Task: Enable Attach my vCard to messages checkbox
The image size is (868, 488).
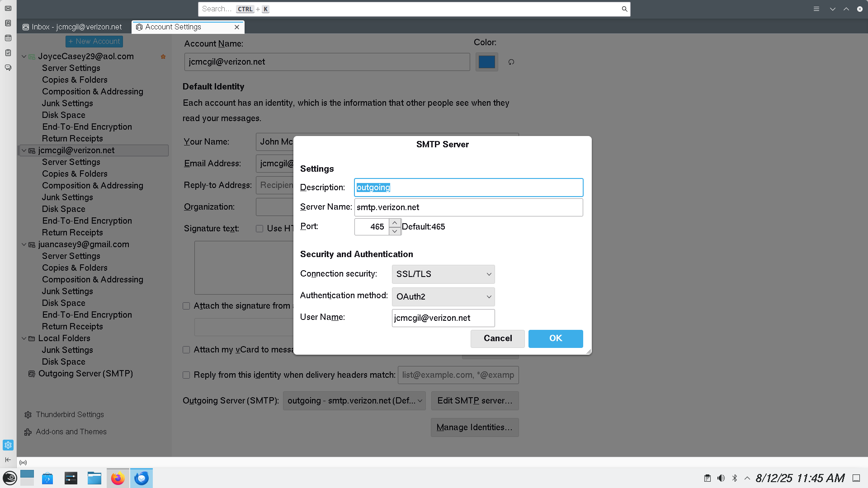Action: (186, 350)
